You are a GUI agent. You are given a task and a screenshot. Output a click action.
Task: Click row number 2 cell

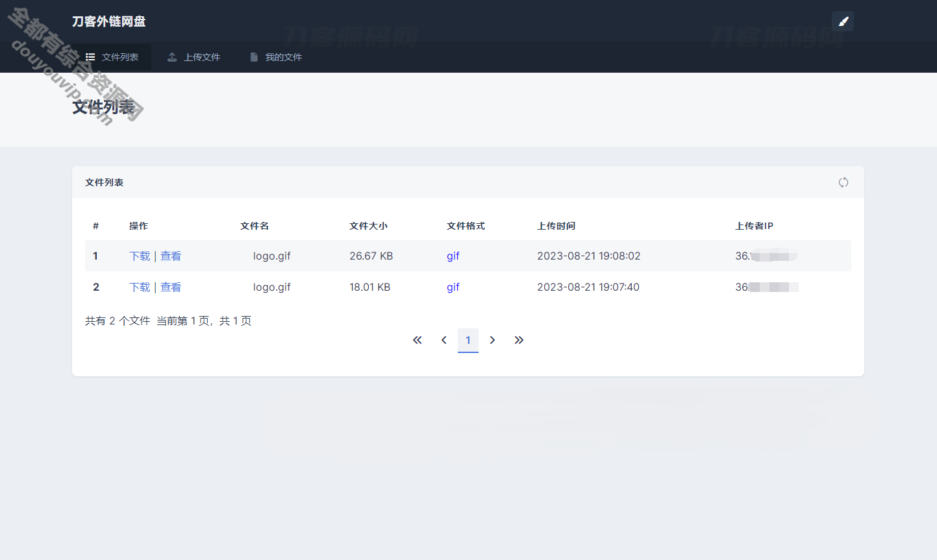click(96, 287)
